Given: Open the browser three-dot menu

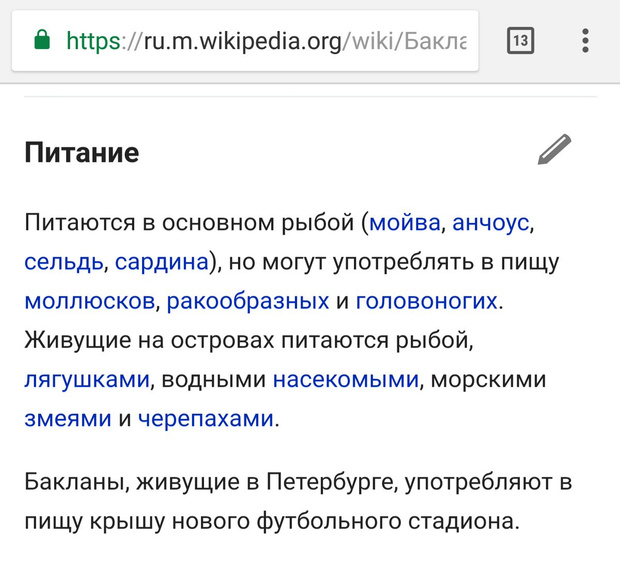Looking at the screenshot, I should [585, 41].
